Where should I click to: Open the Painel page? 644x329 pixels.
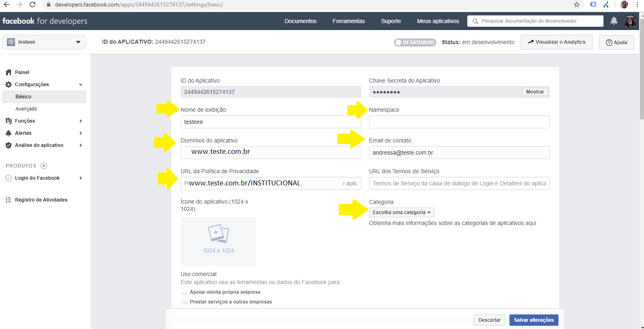pos(22,72)
